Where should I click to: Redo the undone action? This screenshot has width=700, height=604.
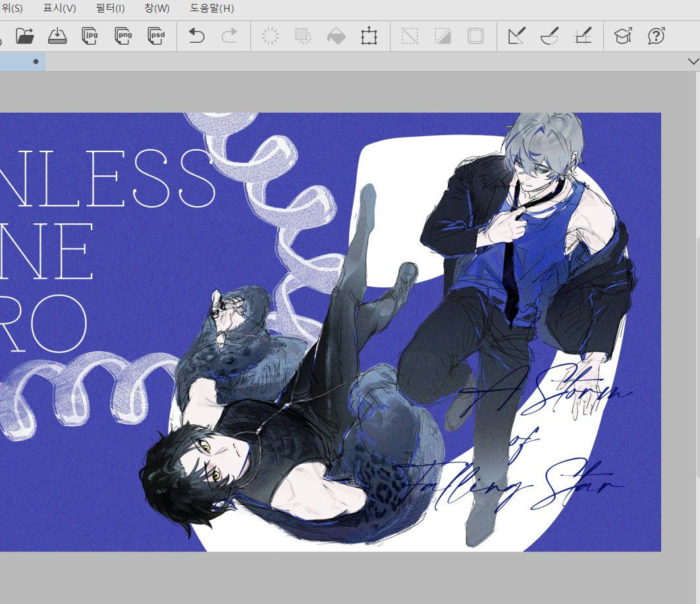coord(229,36)
